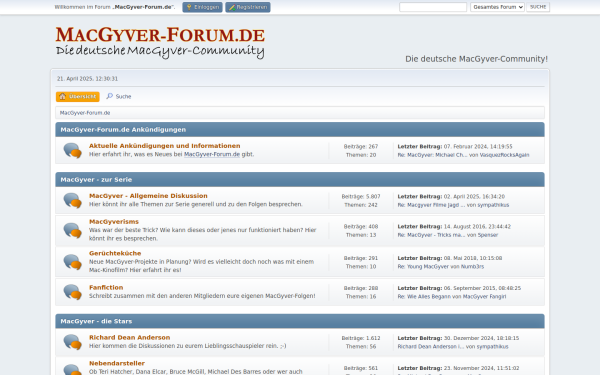This screenshot has width=600, height=375.
Task: Open the Übersicht tab
Action: (x=78, y=96)
